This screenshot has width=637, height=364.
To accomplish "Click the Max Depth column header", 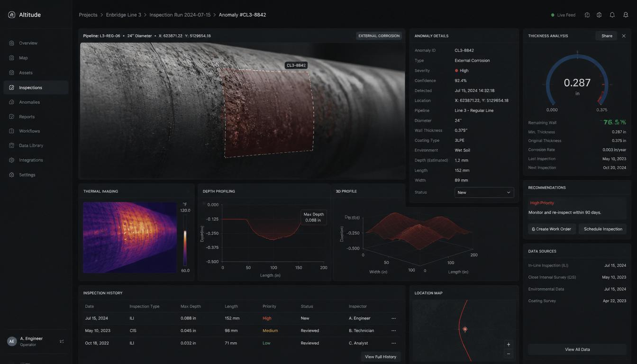I will click(191, 307).
